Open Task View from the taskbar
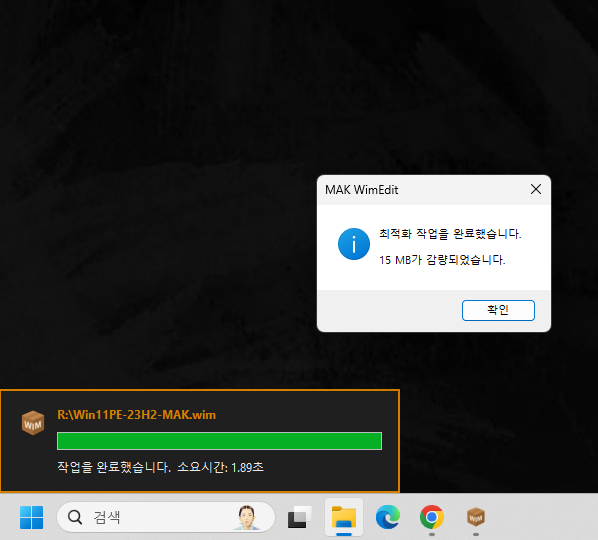The height and width of the screenshot is (540, 598). (x=299, y=518)
